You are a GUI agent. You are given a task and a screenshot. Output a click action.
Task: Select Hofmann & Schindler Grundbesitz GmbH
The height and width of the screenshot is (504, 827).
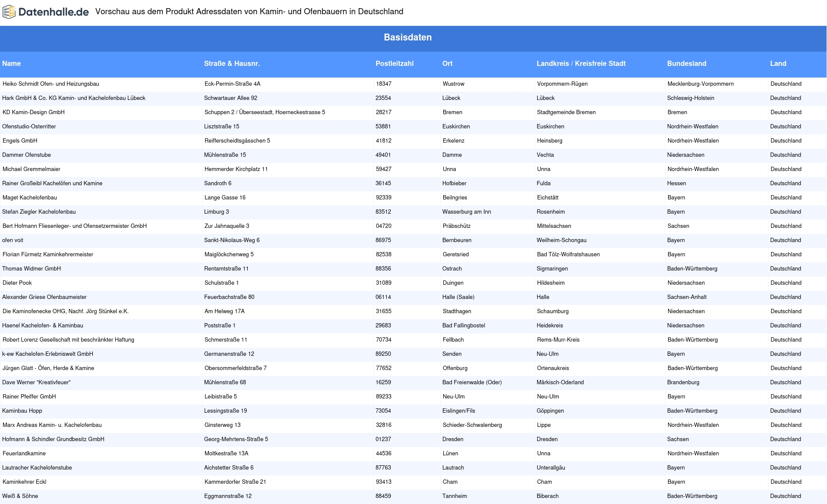(x=53, y=439)
